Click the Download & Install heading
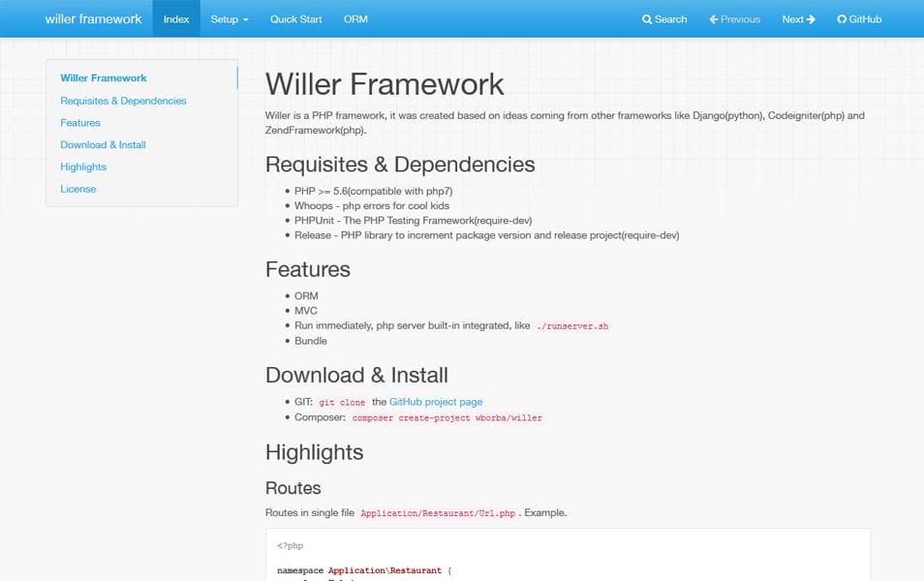Image resolution: width=924 pixels, height=581 pixels. pos(356,375)
